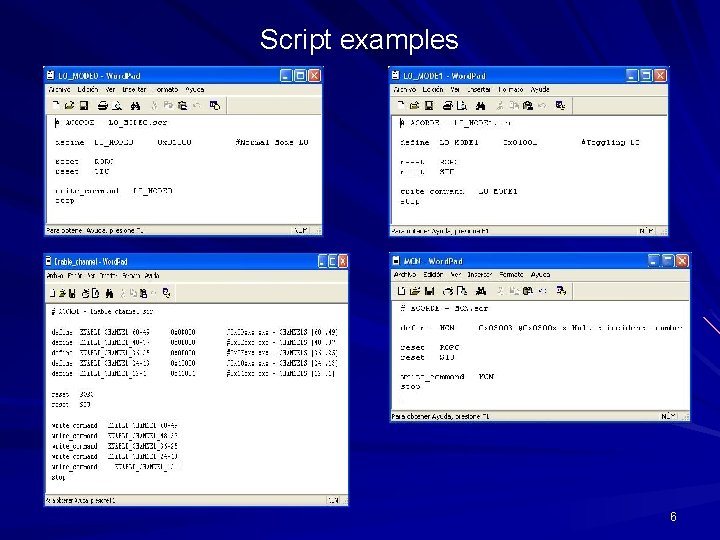Click New document icon in LO_MODE1 window

coord(401,106)
